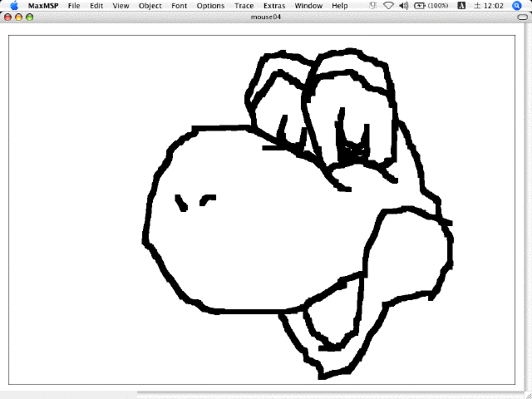
Task: Open the Window menu
Action: 308,6
